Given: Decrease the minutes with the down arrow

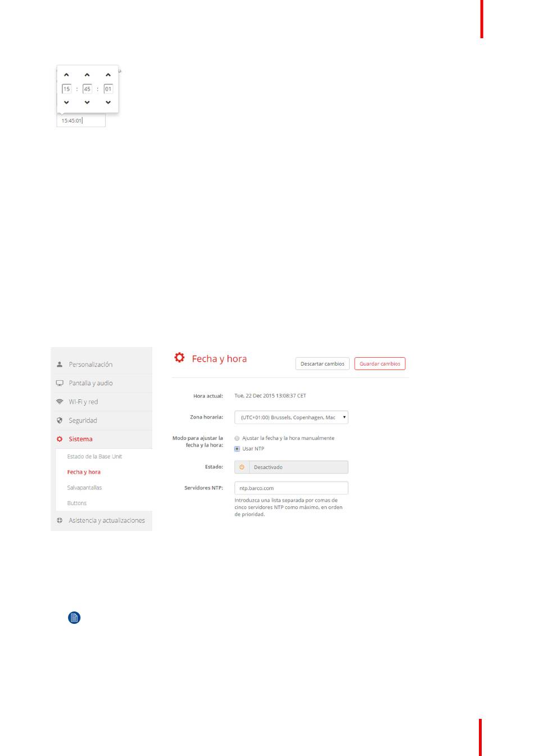Looking at the screenshot, I should click(87, 102).
